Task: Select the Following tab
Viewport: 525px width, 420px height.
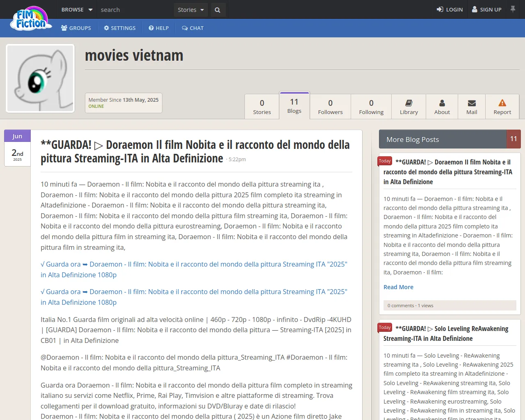Action: tap(371, 107)
